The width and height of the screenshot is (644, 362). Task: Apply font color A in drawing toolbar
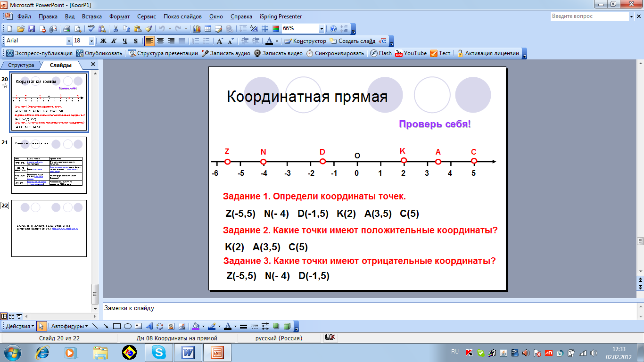(228, 326)
